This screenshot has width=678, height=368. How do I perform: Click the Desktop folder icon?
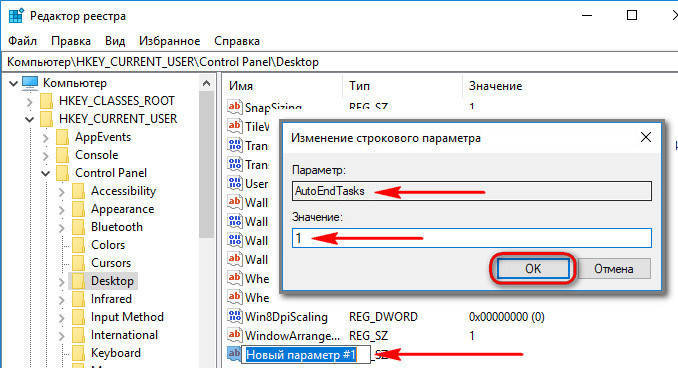(78, 281)
